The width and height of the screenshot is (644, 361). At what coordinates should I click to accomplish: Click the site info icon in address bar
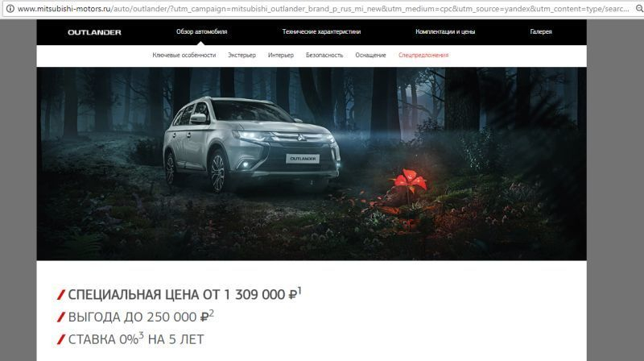click(10, 8)
